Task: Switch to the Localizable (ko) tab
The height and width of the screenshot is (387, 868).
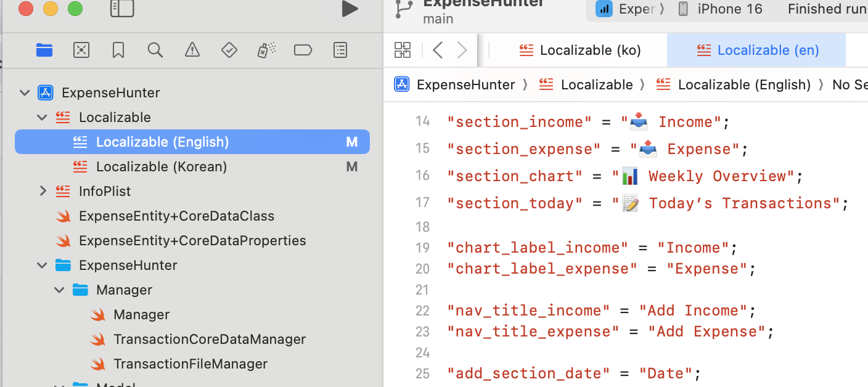Action: (x=580, y=51)
